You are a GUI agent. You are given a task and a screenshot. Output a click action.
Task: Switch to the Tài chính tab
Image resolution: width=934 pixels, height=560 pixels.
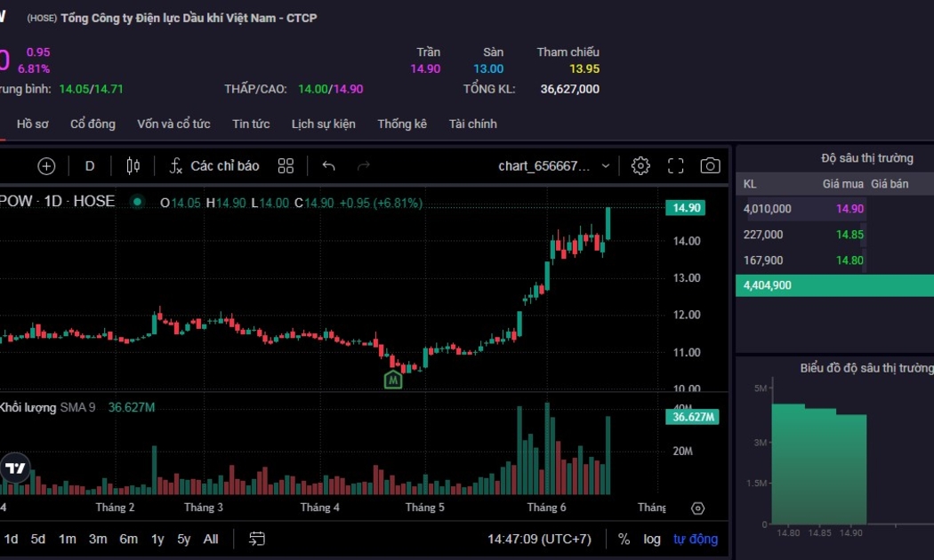(472, 124)
